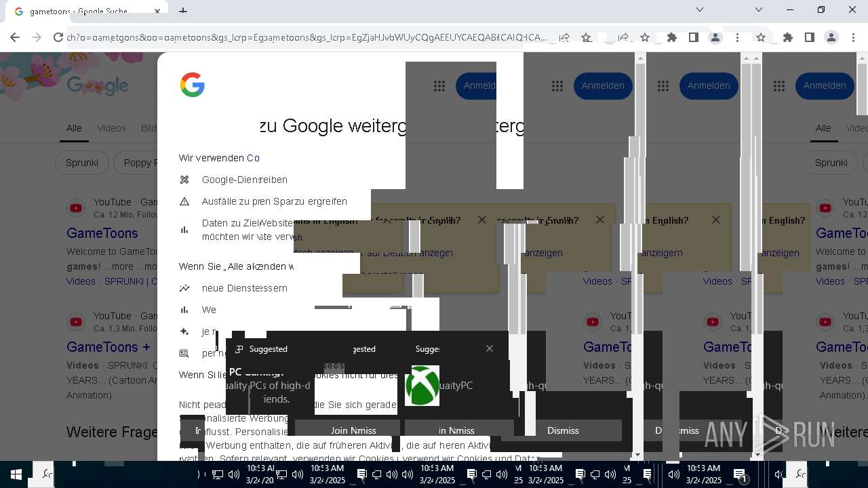Select the 'gametoons - Google Suche' browser tab
Viewport: 868px width, 488px height.
point(88,12)
